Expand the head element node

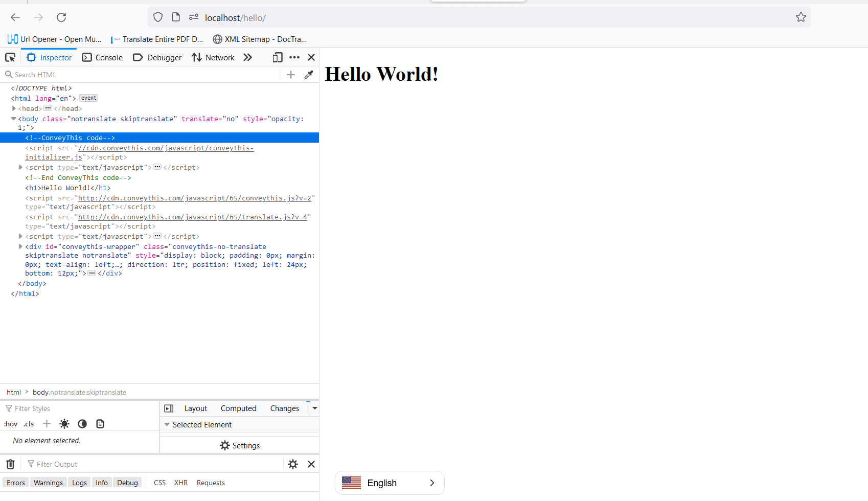coord(14,108)
